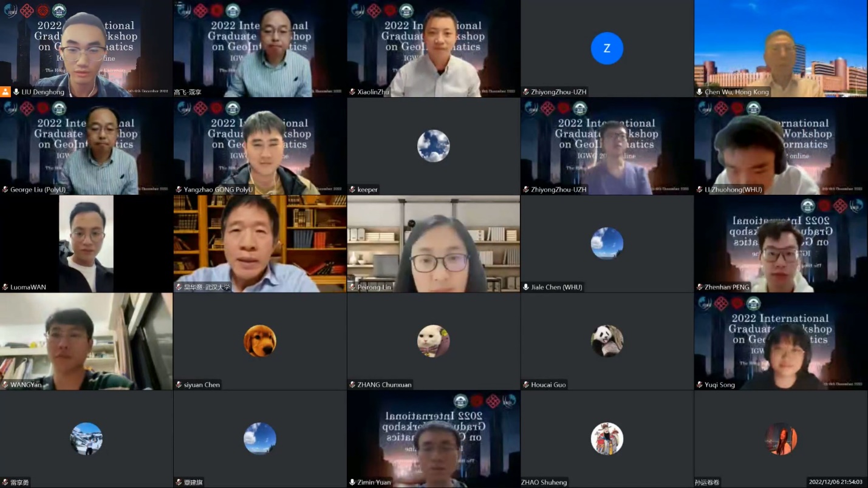The width and height of the screenshot is (868, 488).
Task: Click keeper's cloud sky avatar
Action: point(434,146)
